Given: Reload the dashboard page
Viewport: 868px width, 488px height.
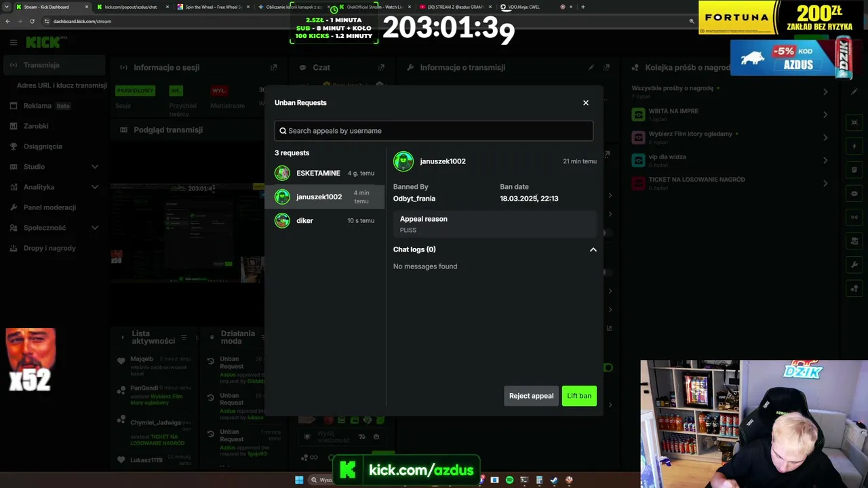Looking at the screenshot, I should coord(32,21).
